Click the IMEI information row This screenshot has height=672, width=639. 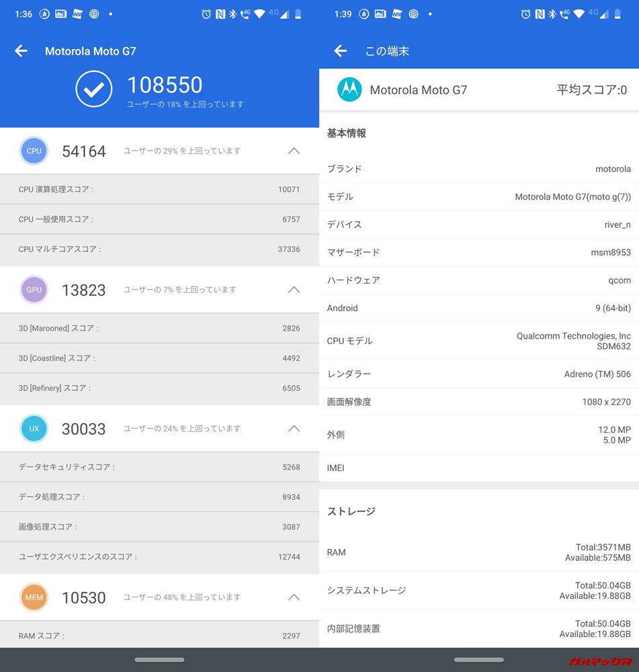point(478,468)
